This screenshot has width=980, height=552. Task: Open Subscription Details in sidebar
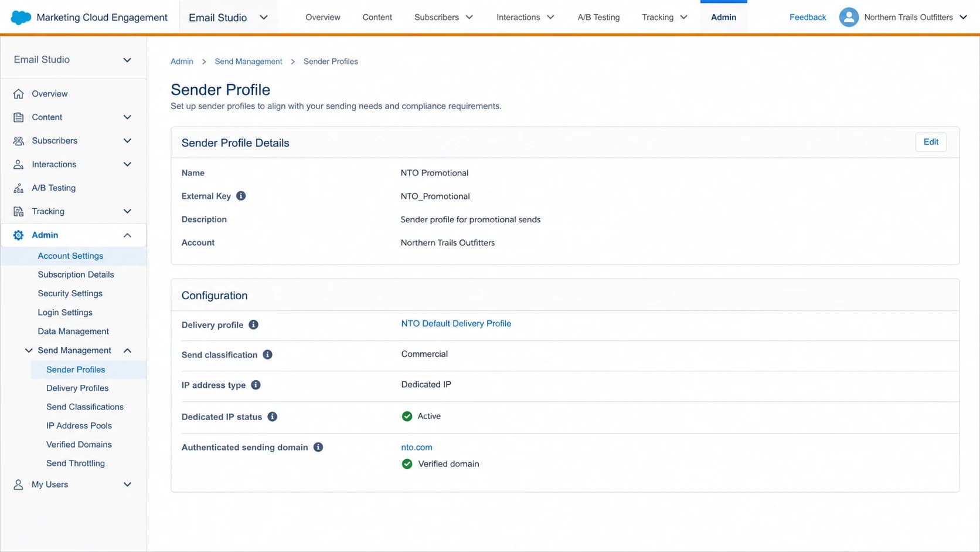[76, 275]
